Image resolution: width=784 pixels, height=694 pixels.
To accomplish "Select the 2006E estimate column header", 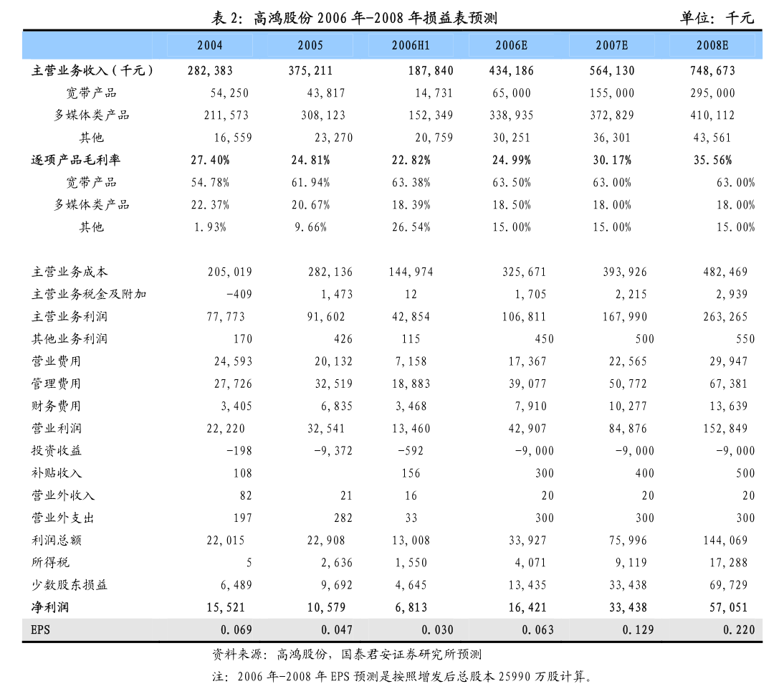I will (511, 45).
